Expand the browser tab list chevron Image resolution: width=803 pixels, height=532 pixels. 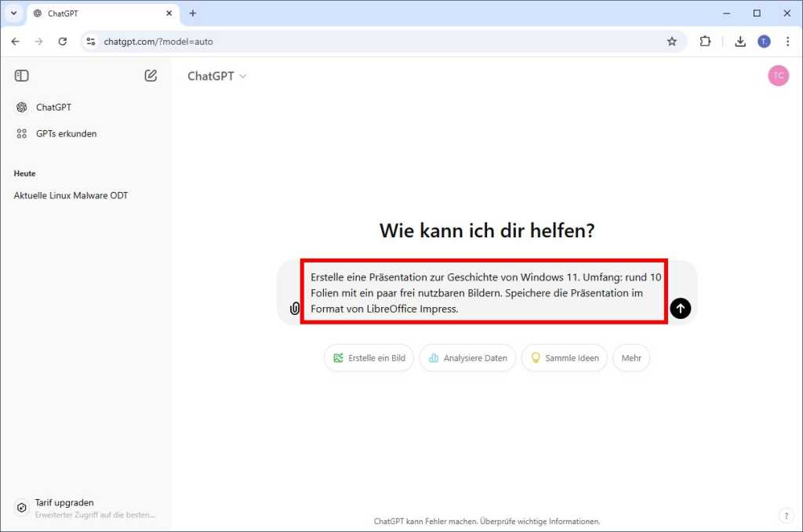13,13
